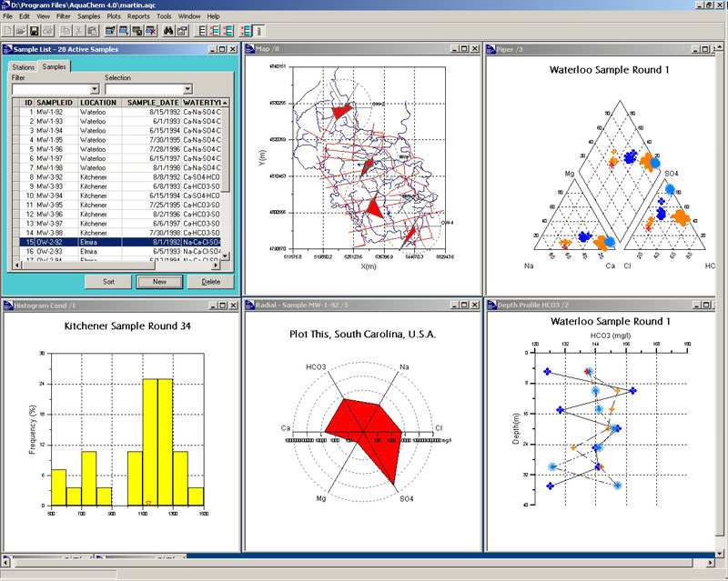Screen dimensions: 728x581
Task: Open the File menu
Action: [x=8, y=15]
